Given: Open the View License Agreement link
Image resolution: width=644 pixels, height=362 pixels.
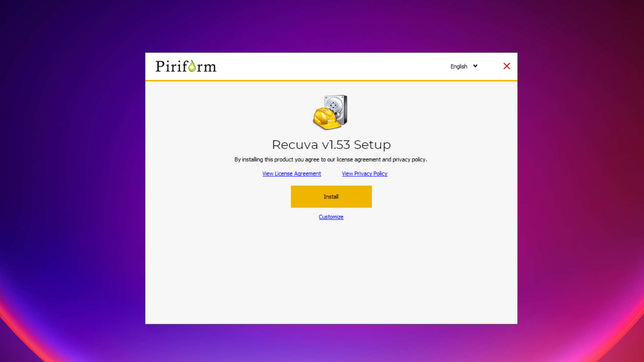Looking at the screenshot, I should (291, 174).
